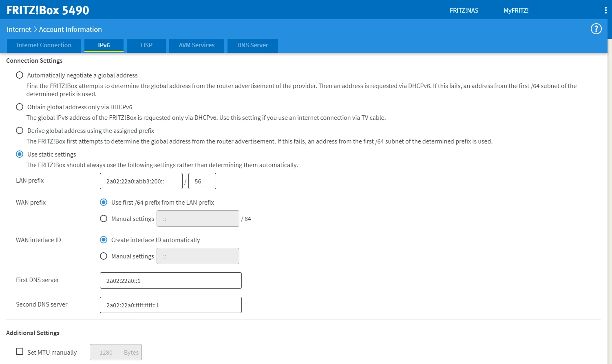Choose Create interface ID automatically

[x=104, y=240]
